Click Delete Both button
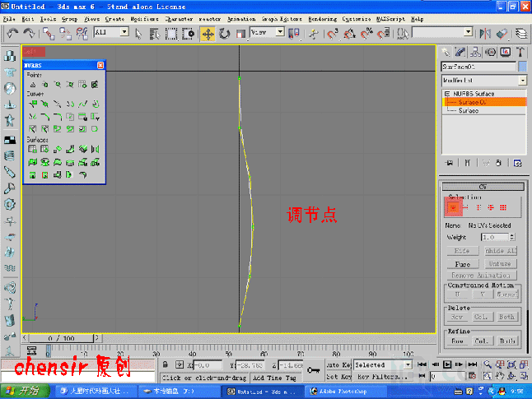 tap(506, 317)
